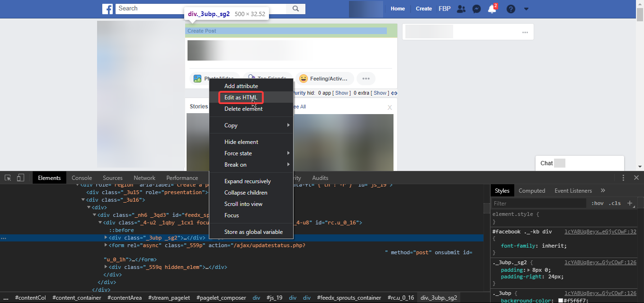Add a new style rule with plus icon
This screenshot has height=303, width=644.
(x=630, y=203)
